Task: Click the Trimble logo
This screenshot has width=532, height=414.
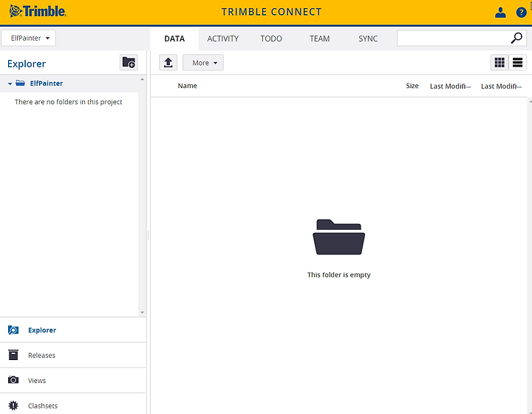Action: coord(38,11)
